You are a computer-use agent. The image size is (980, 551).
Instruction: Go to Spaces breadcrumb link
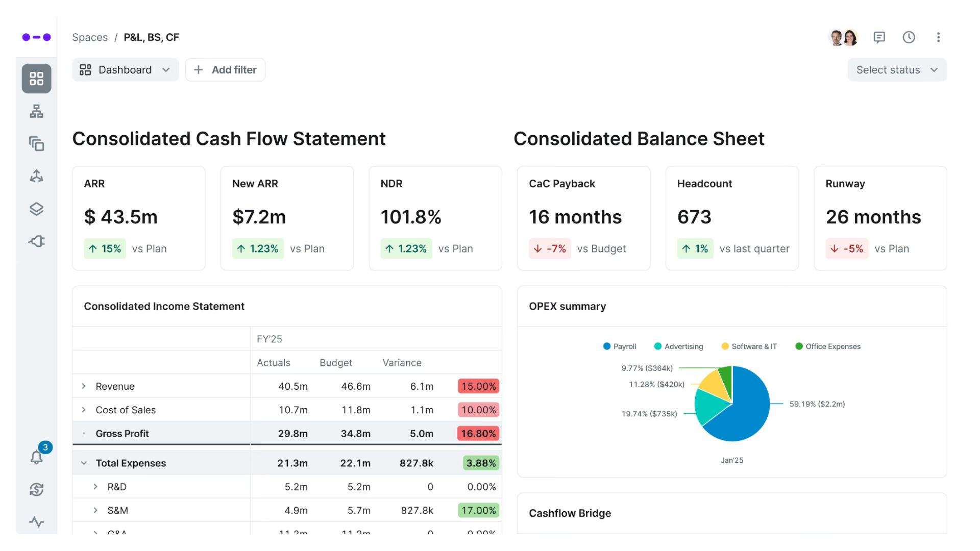pyautogui.click(x=90, y=37)
